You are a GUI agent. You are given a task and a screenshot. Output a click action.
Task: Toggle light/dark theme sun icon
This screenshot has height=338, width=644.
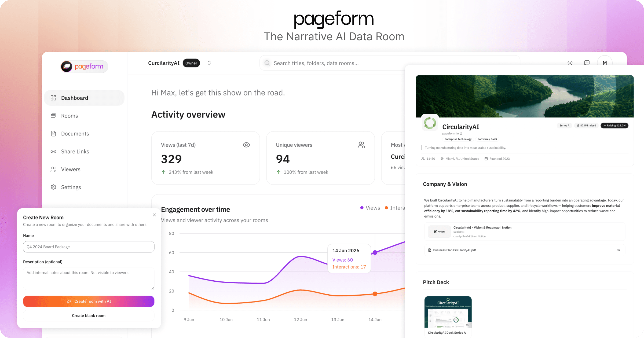point(570,63)
